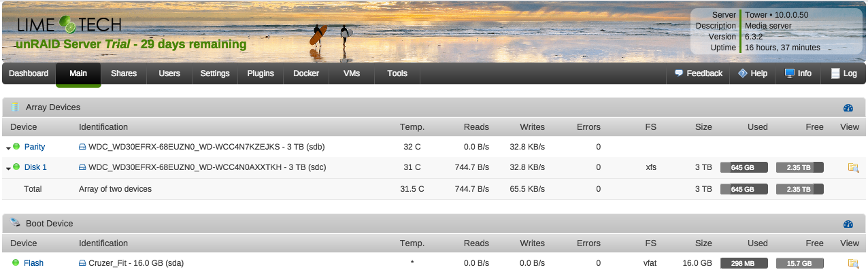The height and width of the screenshot is (274, 868).
Task: Click the Disk 1 green status indicator
Action: coord(16,167)
